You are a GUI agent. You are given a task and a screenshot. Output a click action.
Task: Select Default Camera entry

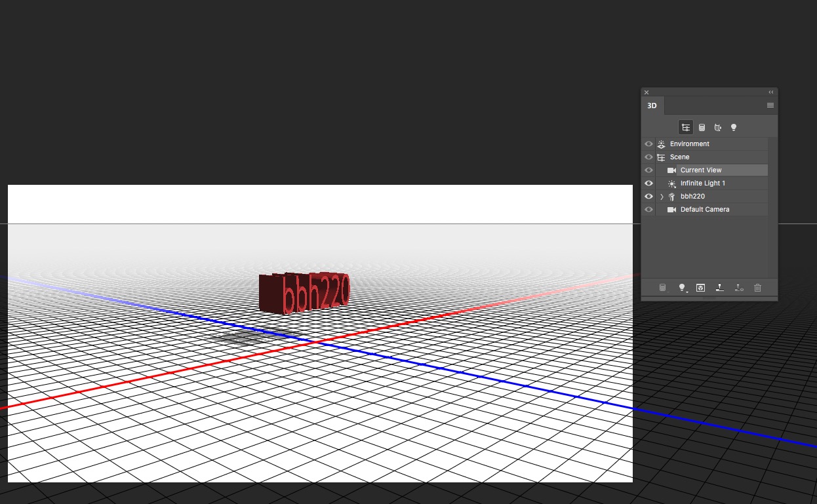[x=711, y=210]
